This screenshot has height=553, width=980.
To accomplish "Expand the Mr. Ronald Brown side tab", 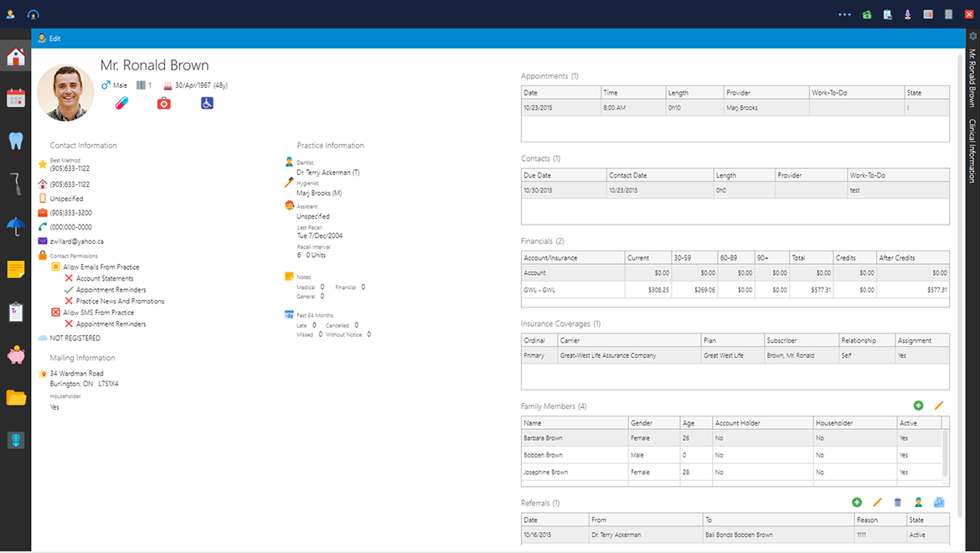I will (972, 78).
